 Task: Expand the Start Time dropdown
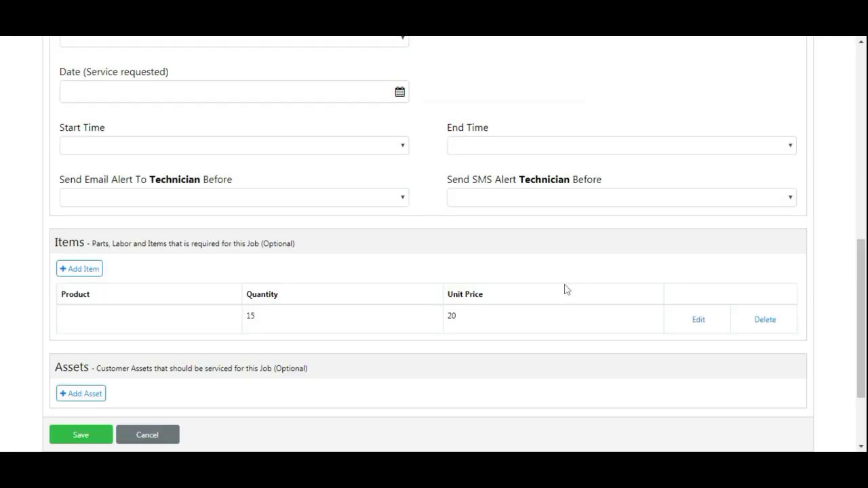click(x=234, y=145)
